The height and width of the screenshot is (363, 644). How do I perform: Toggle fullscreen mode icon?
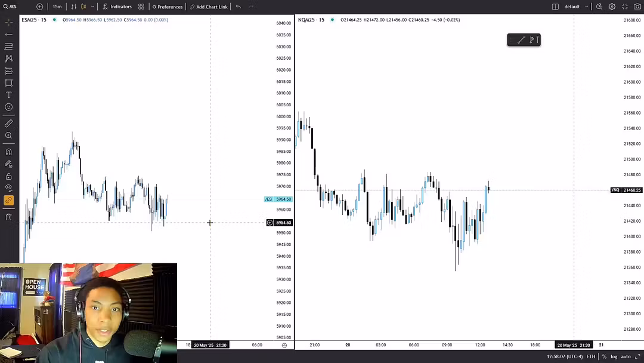[625, 7]
